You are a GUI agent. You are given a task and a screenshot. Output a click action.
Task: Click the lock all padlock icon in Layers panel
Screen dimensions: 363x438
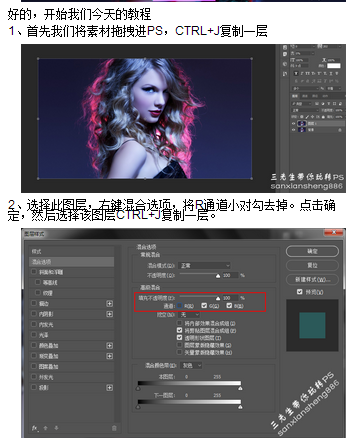point(323,117)
